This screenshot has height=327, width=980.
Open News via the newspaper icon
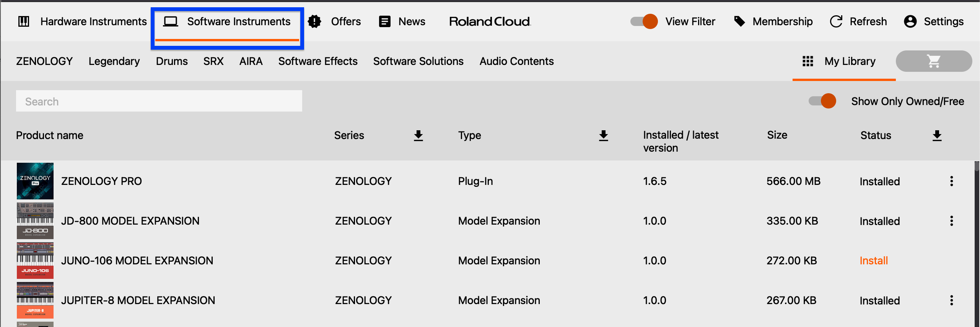tap(384, 21)
